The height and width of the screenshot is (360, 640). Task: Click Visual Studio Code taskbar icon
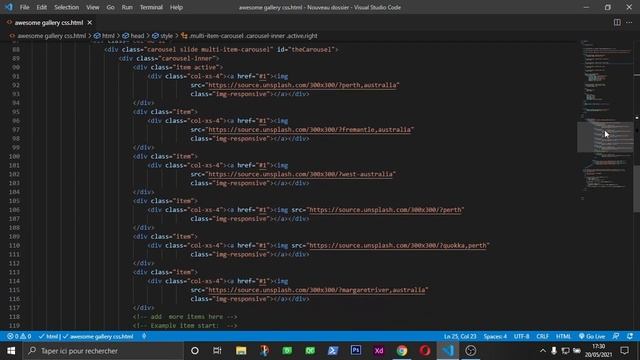click(448, 351)
